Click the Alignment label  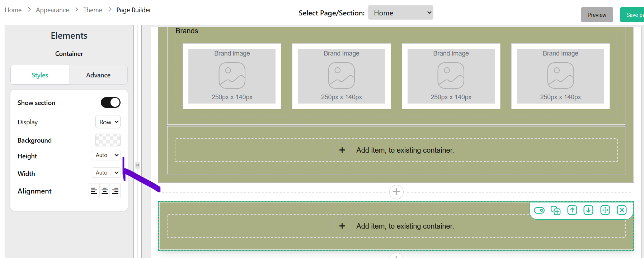tap(35, 191)
